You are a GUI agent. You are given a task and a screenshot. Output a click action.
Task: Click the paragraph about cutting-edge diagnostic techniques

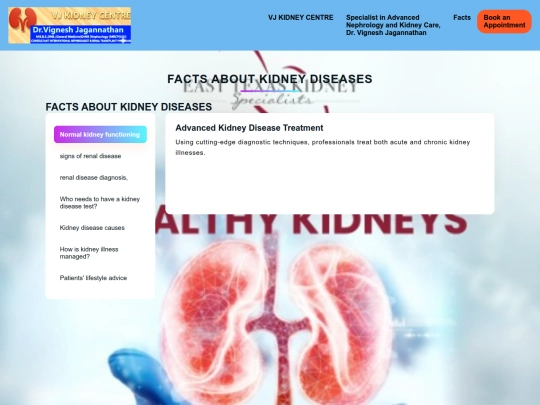coord(323,147)
